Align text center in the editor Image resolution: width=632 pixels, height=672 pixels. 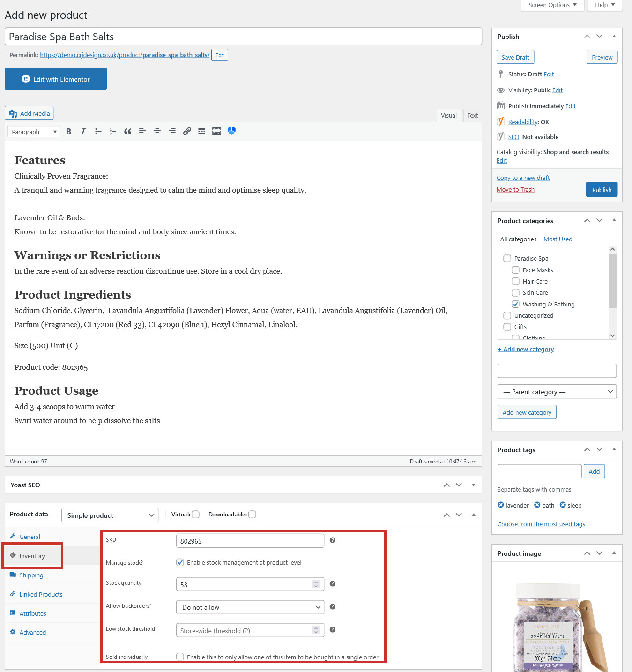(157, 132)
